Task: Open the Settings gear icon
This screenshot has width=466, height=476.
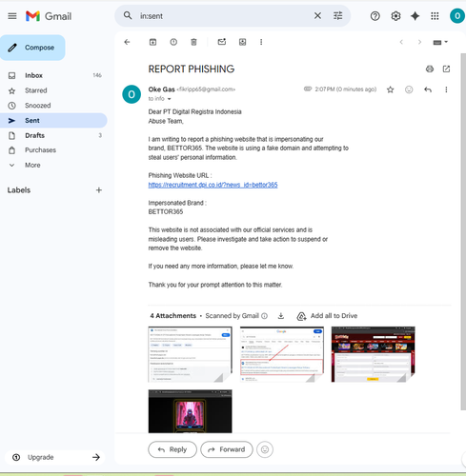Action: pos(395,16)
